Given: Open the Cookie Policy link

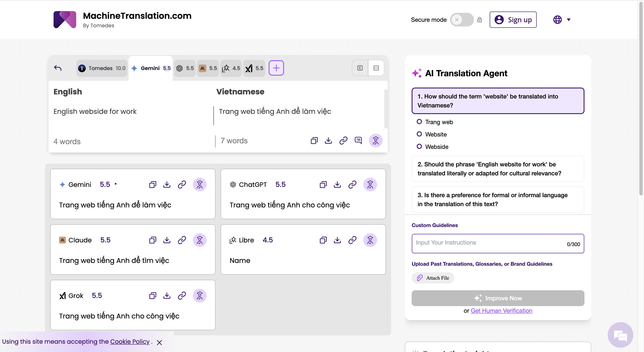Looking at the screenshot, I should pos(130,342).
